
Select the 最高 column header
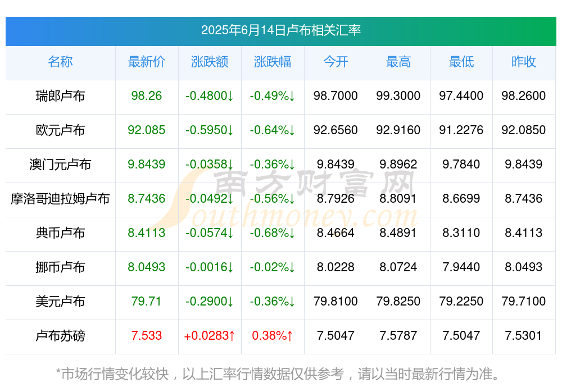pyautogui.click(x=398, y=62)
